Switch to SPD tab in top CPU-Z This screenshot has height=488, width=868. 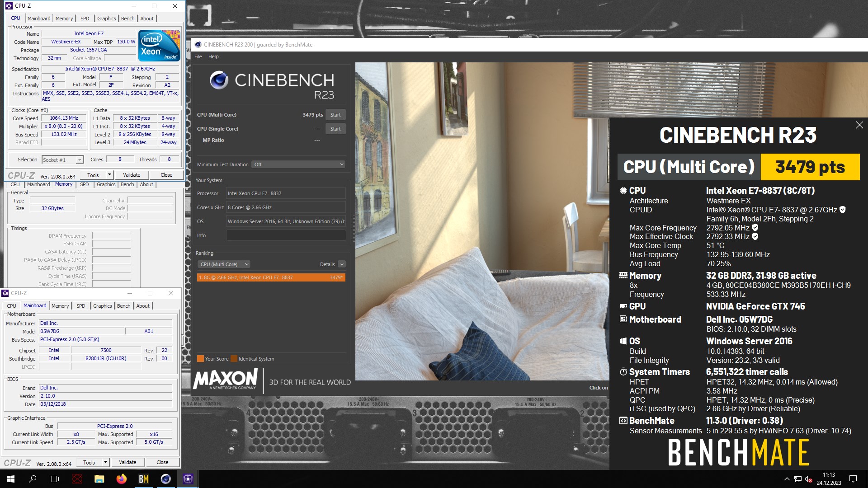(x=85, y=19)
